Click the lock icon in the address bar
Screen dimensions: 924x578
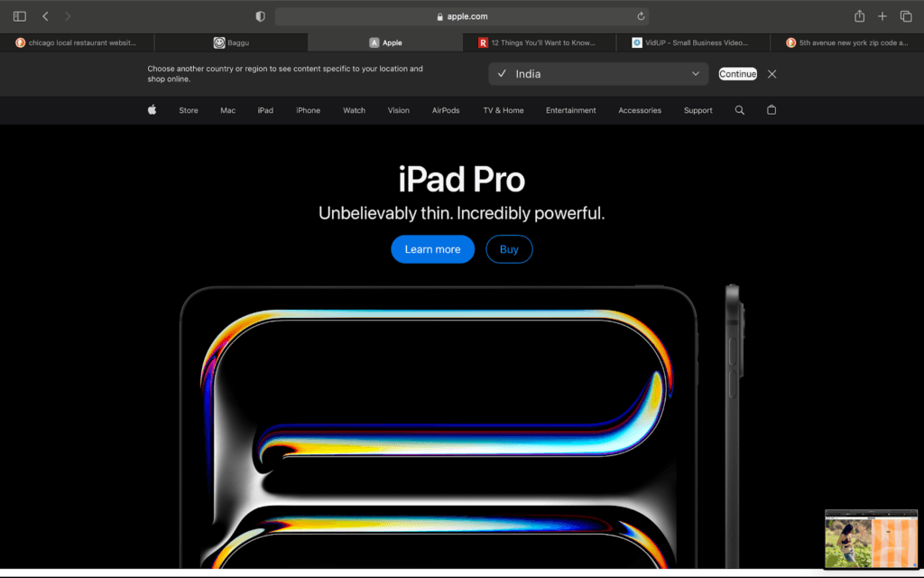click(440, 16)
